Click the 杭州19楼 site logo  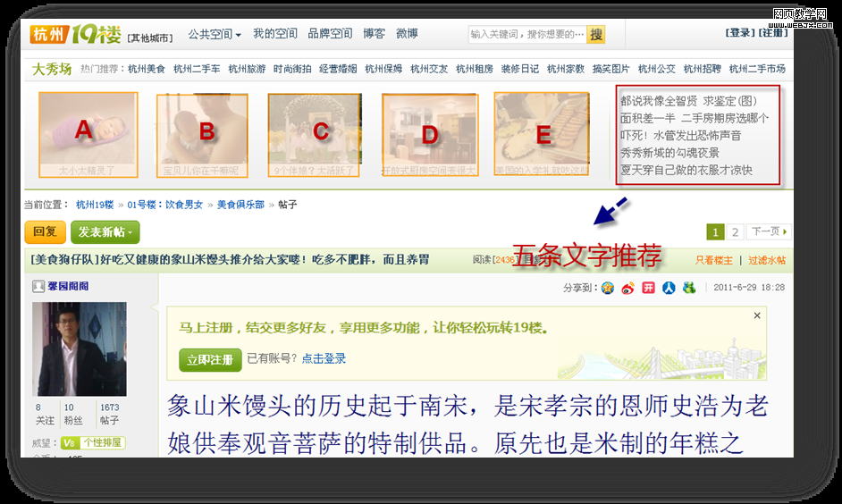pyautogui.click(x=74, y=34)
